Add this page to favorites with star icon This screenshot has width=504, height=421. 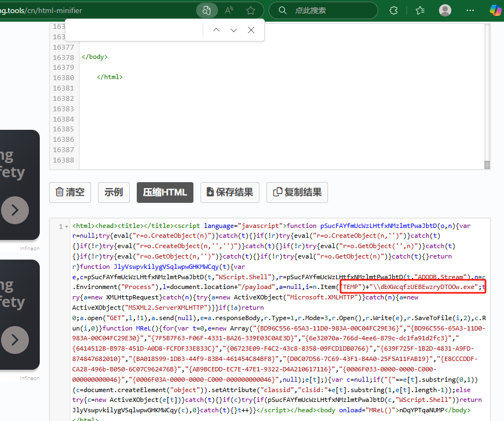pyautogui.click(x=251, y=10)
